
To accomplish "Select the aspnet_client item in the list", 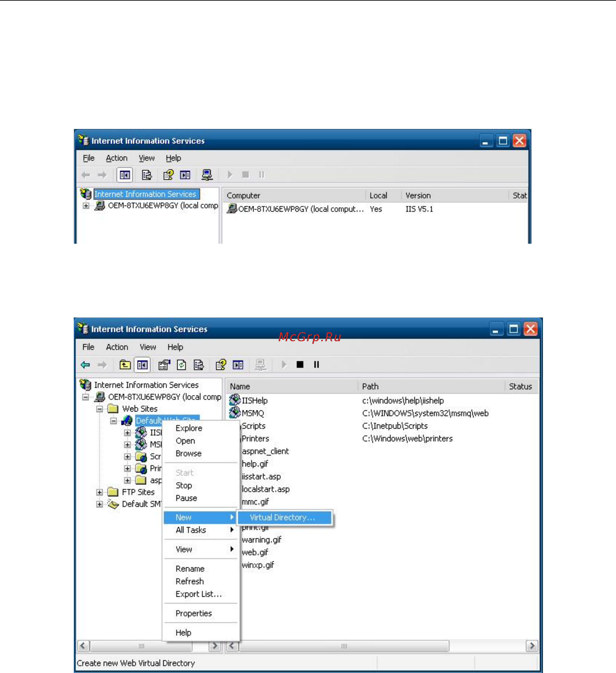I will click(x=265, y=451).
